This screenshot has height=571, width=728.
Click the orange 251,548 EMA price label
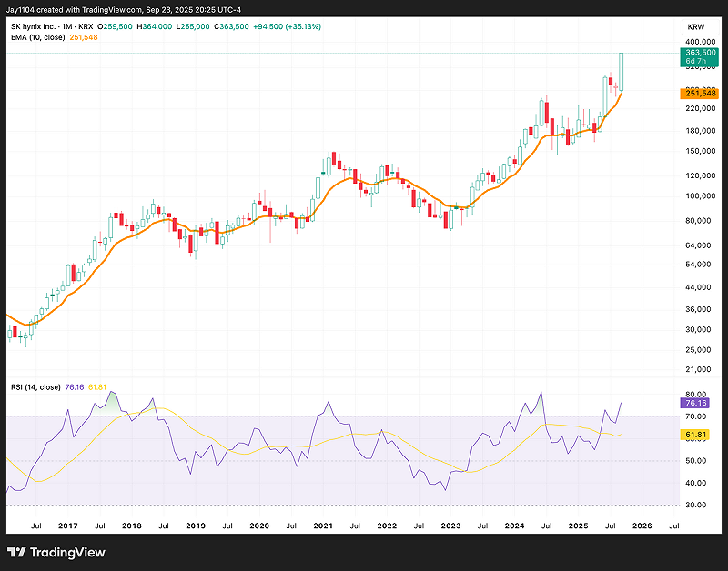(699, 94)
